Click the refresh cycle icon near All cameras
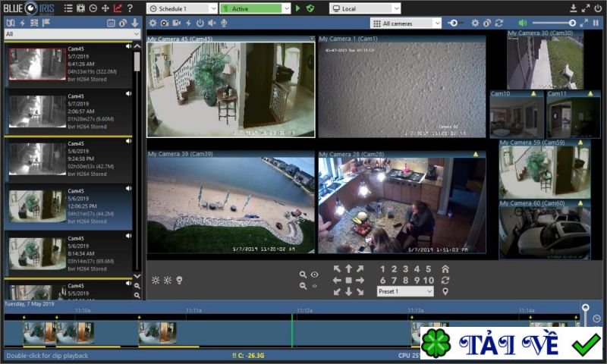This screenshot has width=607, height=364. 499,24
